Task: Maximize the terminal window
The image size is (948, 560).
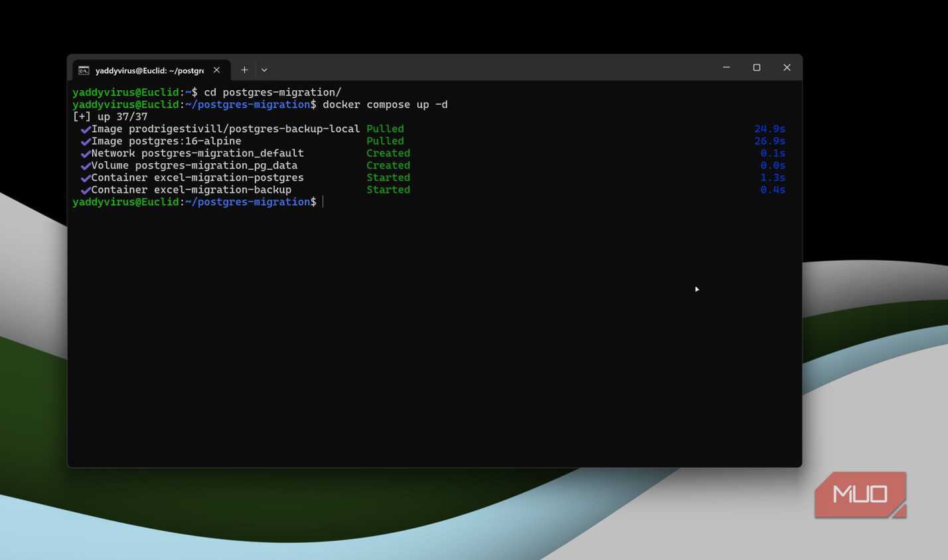Action: click(757, 68)
